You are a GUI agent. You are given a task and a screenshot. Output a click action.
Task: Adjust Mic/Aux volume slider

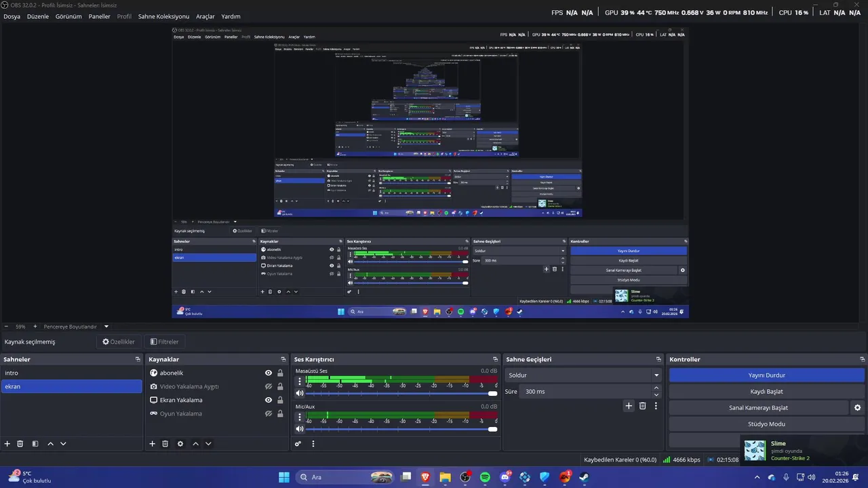point(401,429)
